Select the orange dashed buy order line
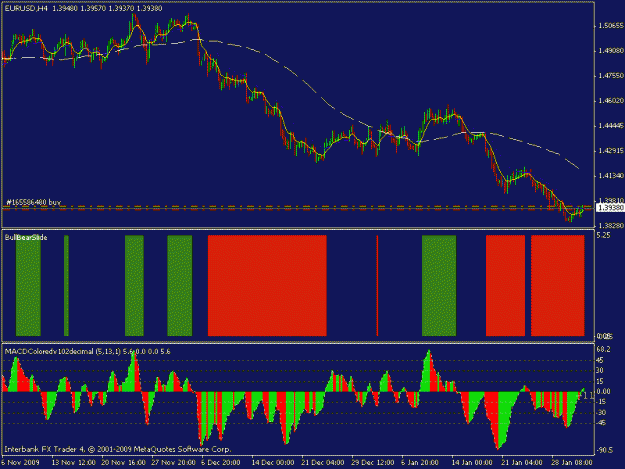The width and height of the screenshot is (625, 469). pyautogui.click(x=298, y=207)
